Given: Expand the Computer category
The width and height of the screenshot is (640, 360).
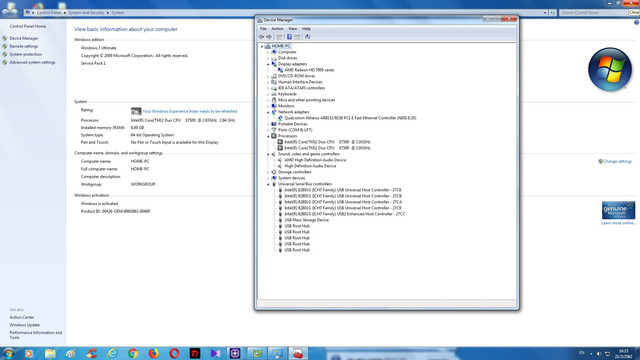Looking at the screenshot, I should click(x=268, y=52).
